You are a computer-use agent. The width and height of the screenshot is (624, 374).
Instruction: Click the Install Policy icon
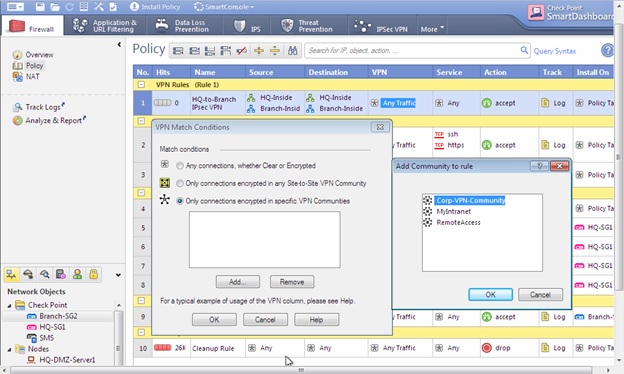point(134,7)
